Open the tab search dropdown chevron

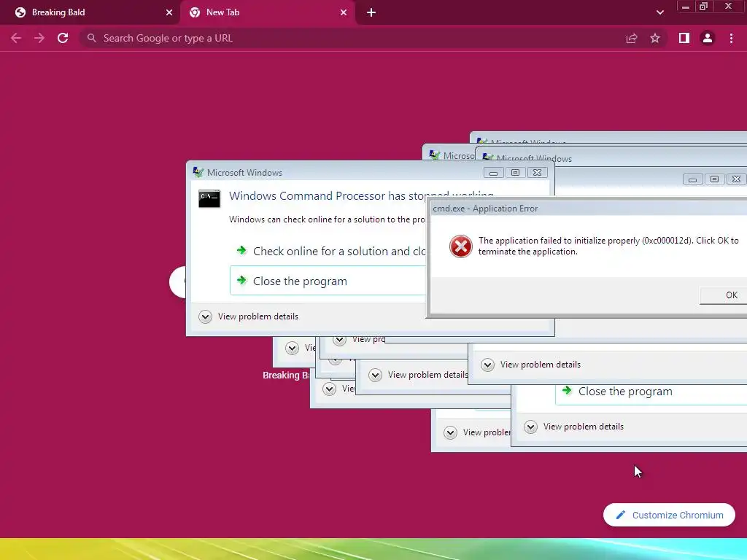(x=659, y=12)
